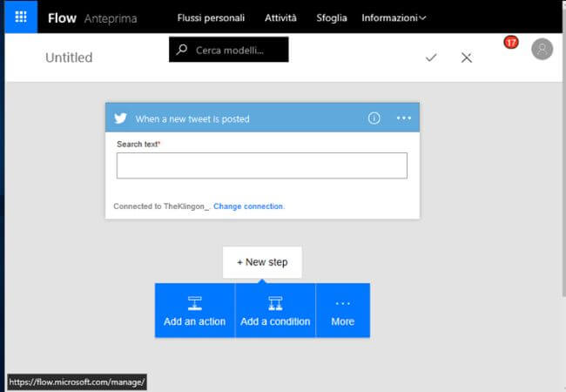The width and height of the screenshot is (566, 392).
Task: Expand the Informazioni dropdown
Action: (x=394, y=17)
